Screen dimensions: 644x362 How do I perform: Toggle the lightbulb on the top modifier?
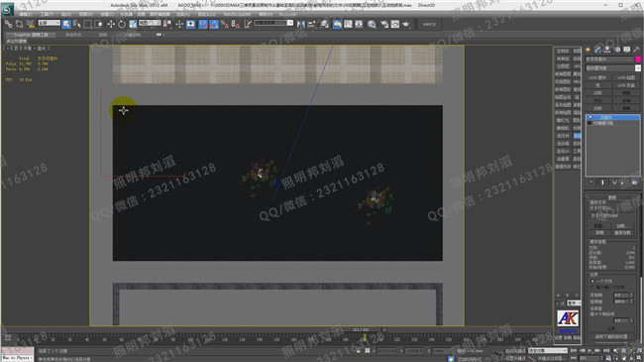[x=590, y=118]
